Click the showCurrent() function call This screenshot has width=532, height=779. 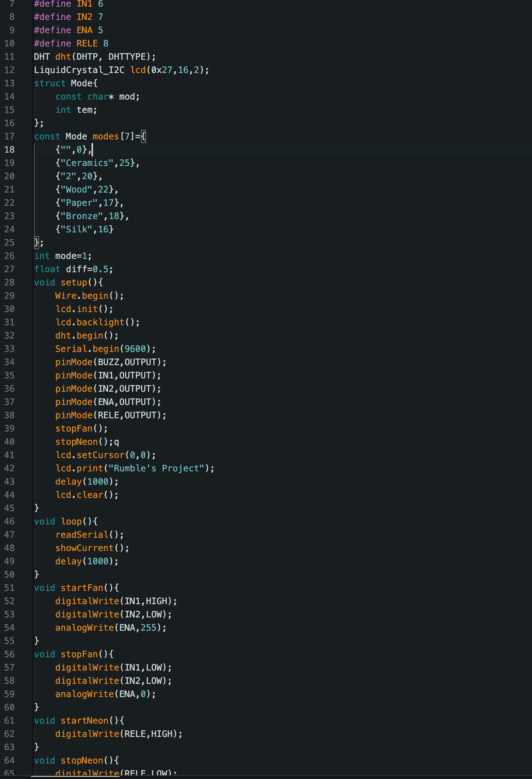92,548
